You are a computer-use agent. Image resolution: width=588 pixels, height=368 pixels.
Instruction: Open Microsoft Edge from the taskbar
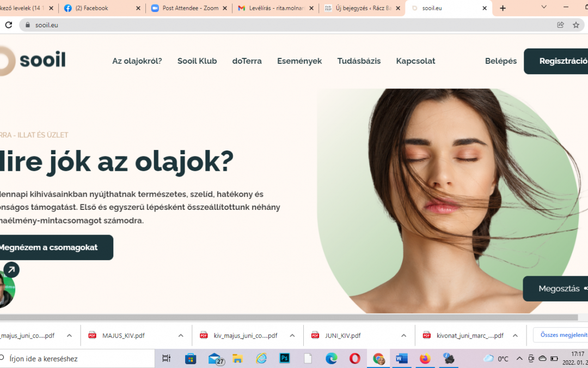pos(331,358)
